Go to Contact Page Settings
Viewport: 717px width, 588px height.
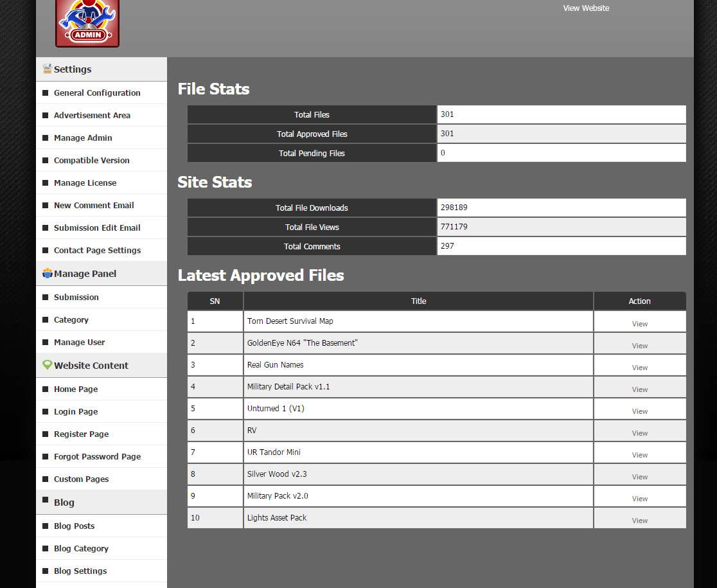pos(98,250)
